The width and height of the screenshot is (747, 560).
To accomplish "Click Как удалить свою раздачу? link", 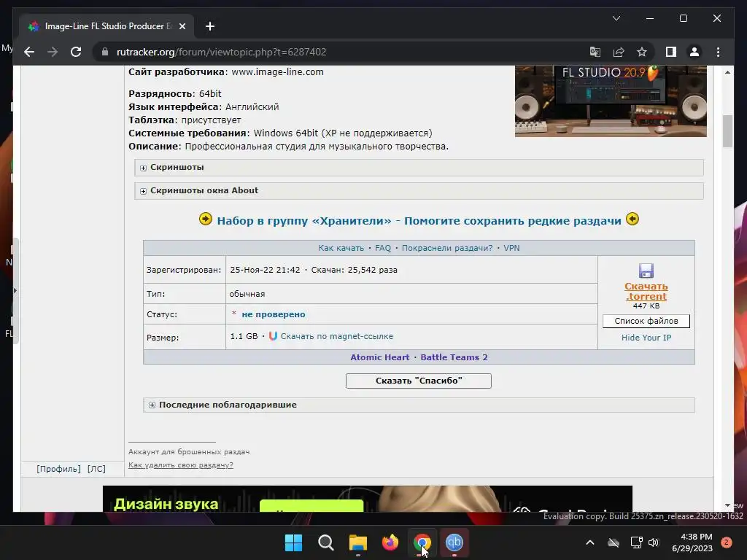I will pyautogui.click(x=181, y=464).
